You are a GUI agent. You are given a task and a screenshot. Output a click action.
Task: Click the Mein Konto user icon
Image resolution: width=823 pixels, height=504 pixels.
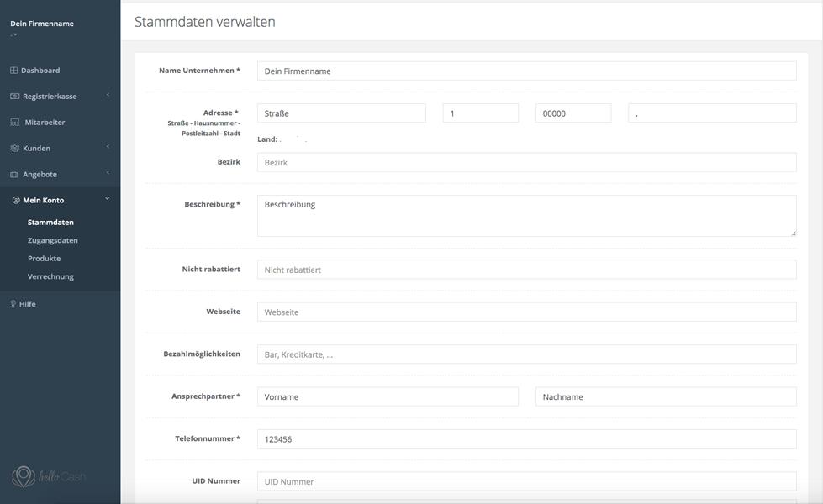pyautogui.click(x=16, y=201)
